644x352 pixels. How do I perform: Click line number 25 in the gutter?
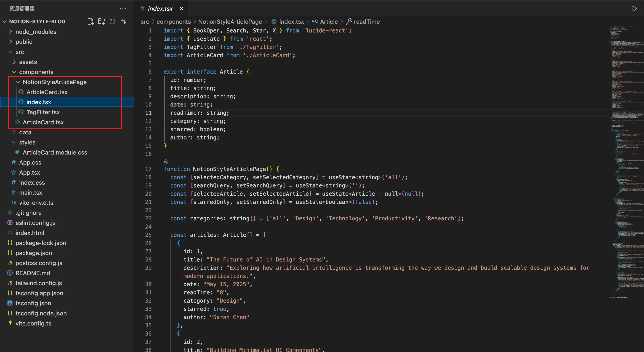pos(149,235)
